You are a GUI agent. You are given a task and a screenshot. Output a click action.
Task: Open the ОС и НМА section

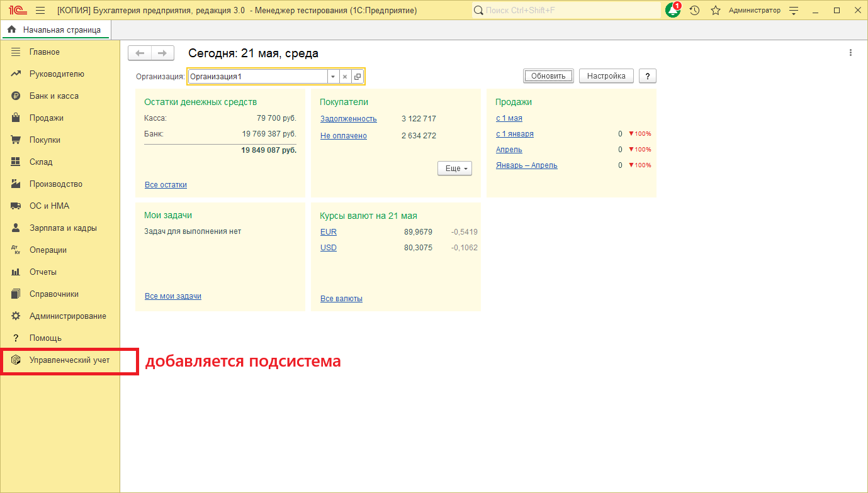click(x=60, y=206)
